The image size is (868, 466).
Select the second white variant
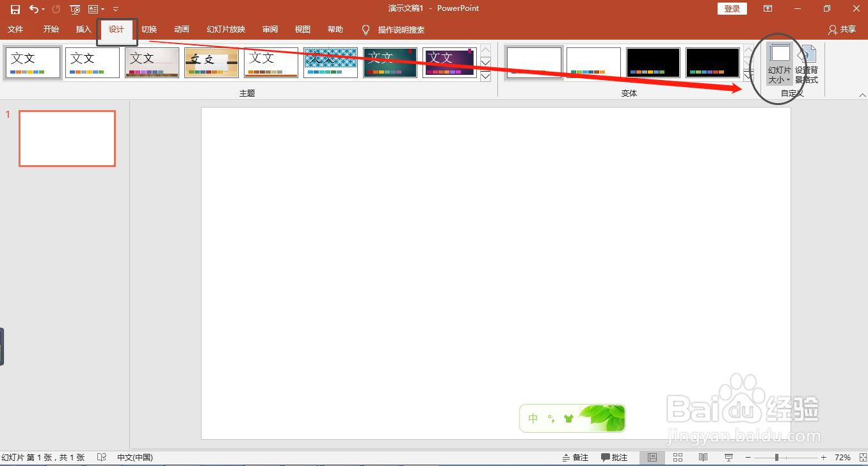click(594, 63)
